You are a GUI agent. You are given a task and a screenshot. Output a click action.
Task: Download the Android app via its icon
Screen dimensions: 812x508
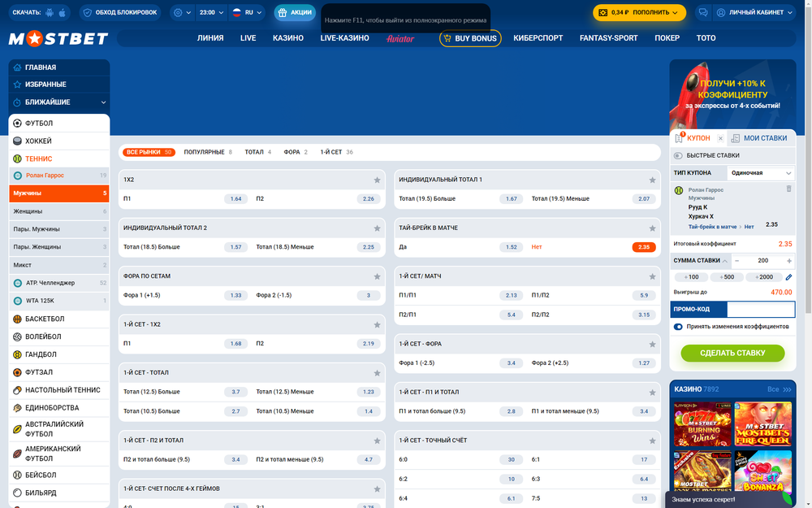[50, 12]
